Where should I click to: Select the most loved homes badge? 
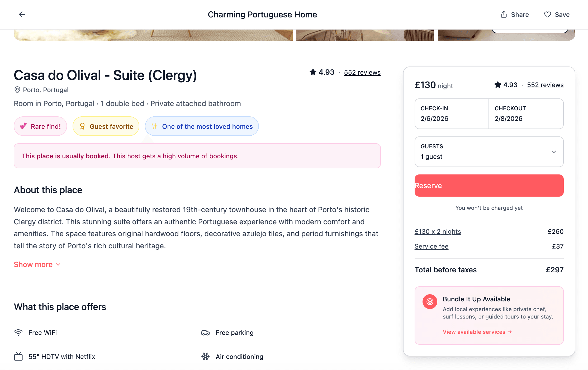point(202,126)
